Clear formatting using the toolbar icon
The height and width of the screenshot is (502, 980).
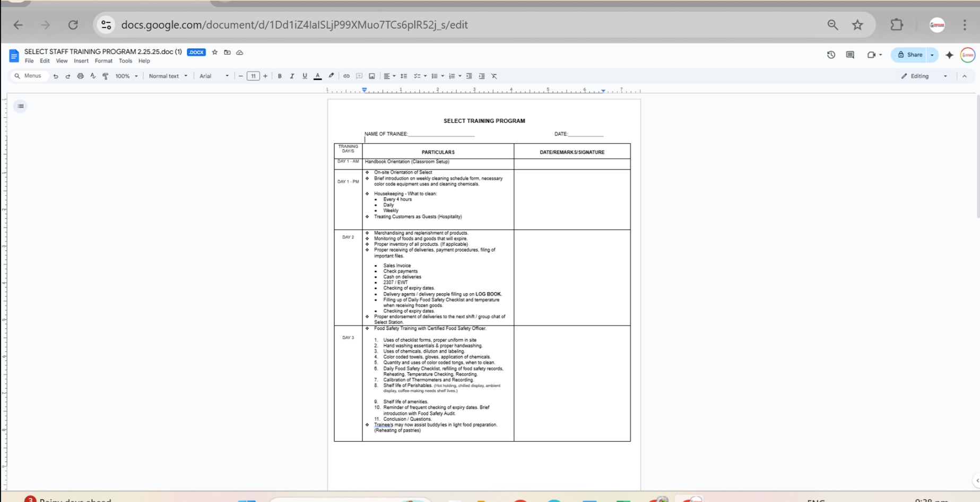coord(494,76)
